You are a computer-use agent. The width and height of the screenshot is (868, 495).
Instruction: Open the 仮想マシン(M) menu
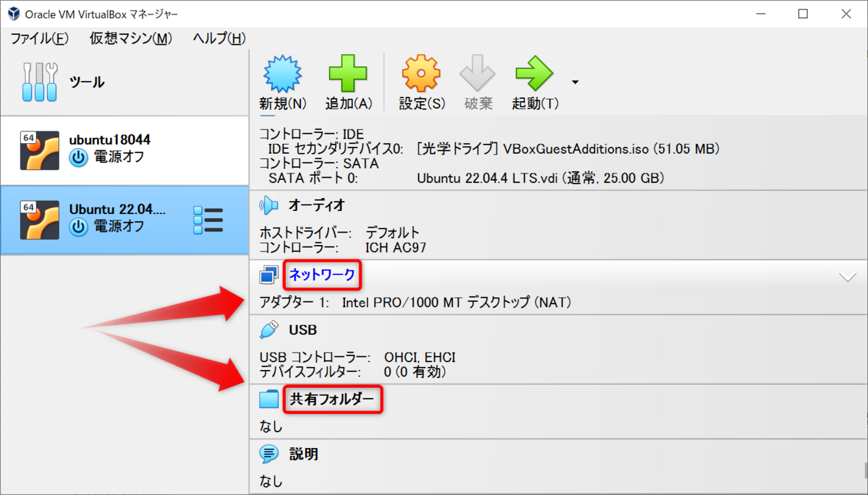coord(131,38)
